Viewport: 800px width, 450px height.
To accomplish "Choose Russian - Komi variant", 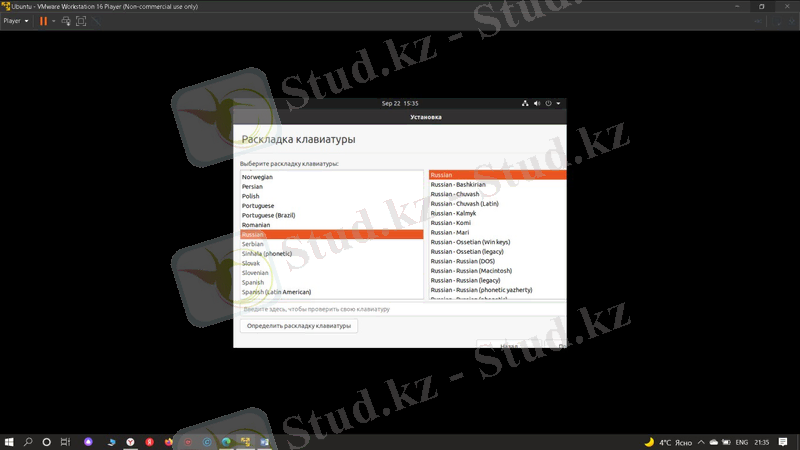I will [497, 223].
